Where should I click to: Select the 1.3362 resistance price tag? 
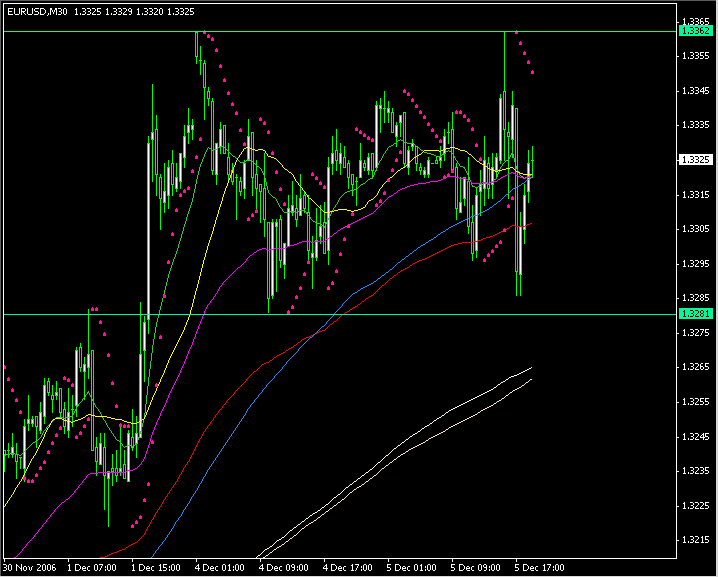696,31
